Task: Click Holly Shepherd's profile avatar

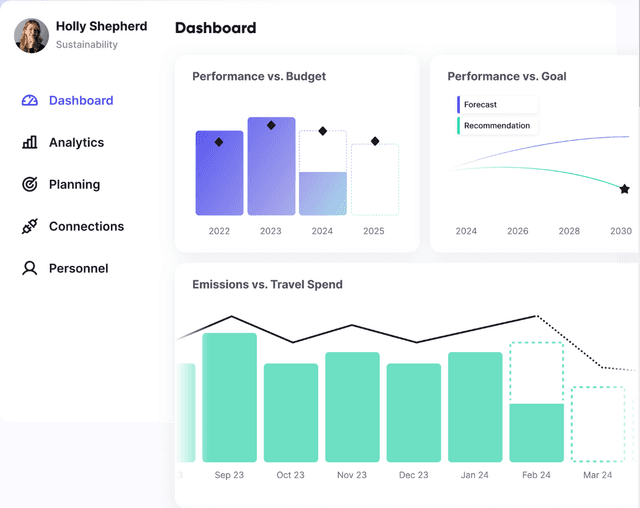Action: pyautogui.click(x=31, y=35)
